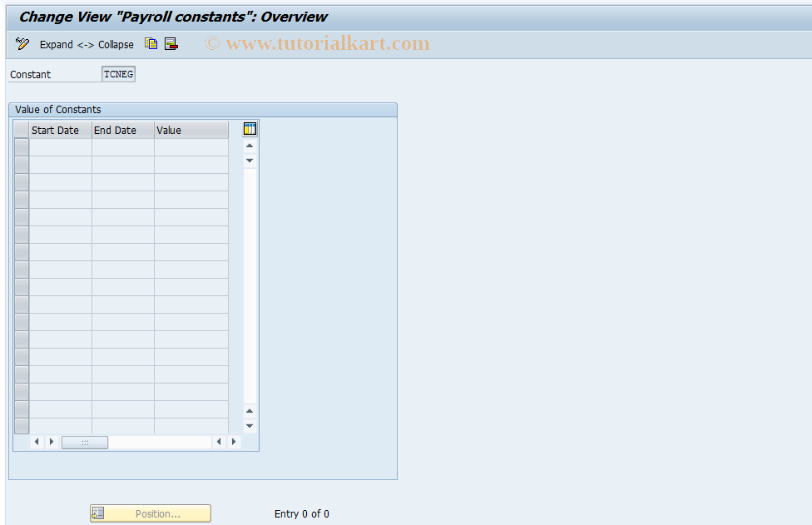The image size is (812, 525).
Task: Click the right-side horizontal scroll right arrow
Action: pyautogui.click(x=234, y=442)
